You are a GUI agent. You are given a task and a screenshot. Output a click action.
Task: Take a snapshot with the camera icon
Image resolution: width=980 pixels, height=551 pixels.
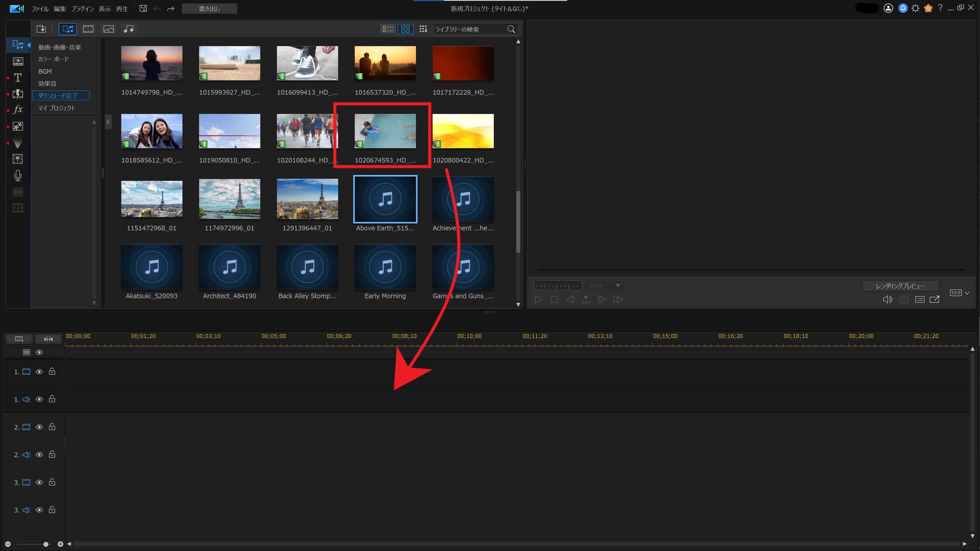[903, 300]
